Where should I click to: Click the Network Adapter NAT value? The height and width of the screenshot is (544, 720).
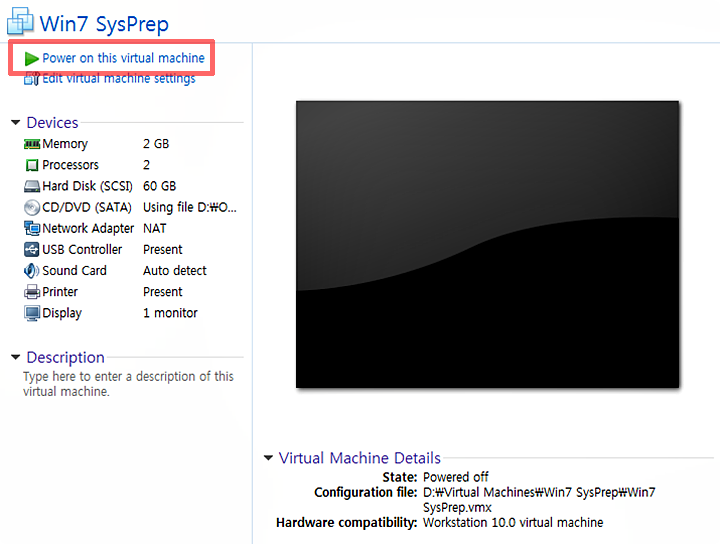click(x=155, y=228)
